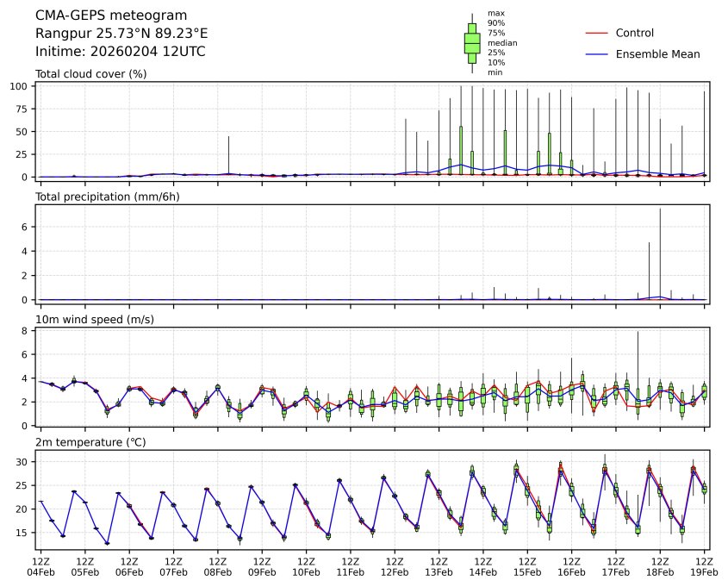The image size is (728, 587).
Task: Click the Rangpur coordinates text
Action: [121, 34]
